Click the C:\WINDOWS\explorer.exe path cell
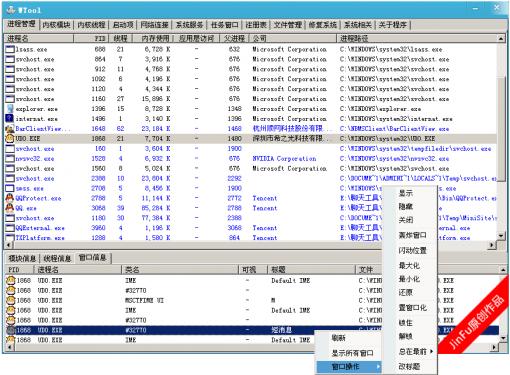 pyautogui.click(x=380, y=109)
